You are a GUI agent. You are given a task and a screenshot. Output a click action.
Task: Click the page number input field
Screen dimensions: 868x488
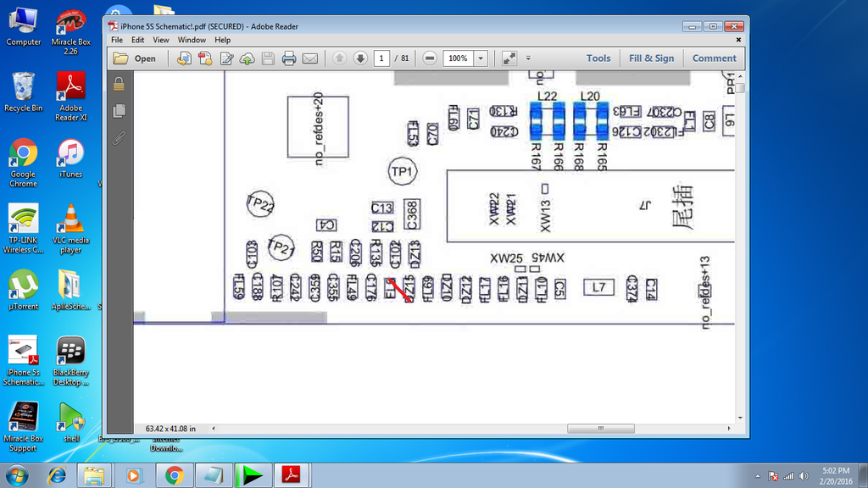click(381, 58)
